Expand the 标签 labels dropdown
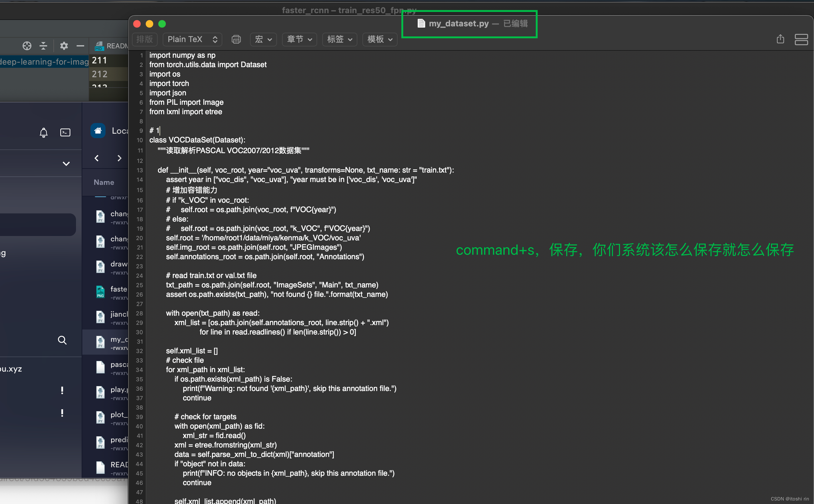Screen dimensions: 814x504 point(339,39)
